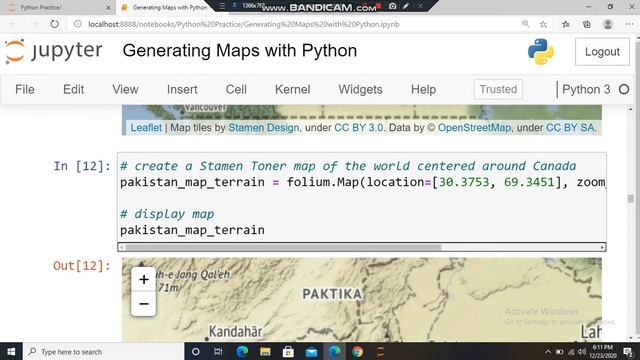Open the Jupyter app icon on taskbar
This screenshot has width=640, height=360.
coord(380,351)
